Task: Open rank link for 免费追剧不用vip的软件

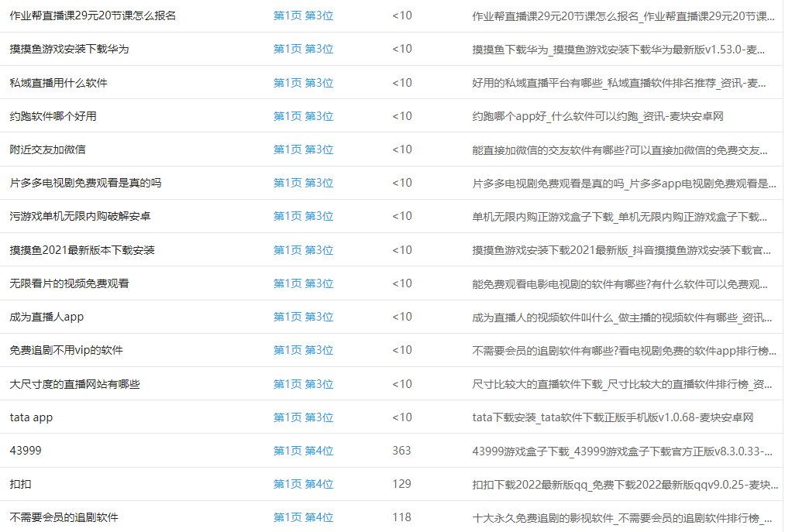Action: point(304,350)
